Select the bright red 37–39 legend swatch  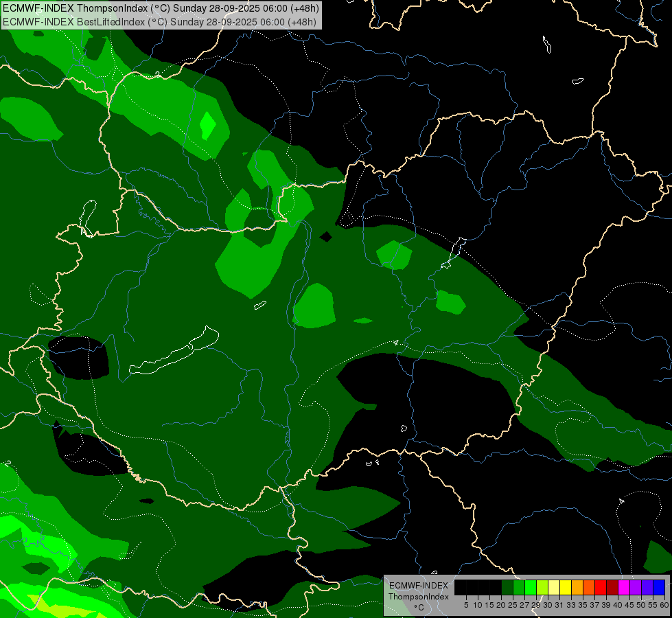click(x=601, y=587)
